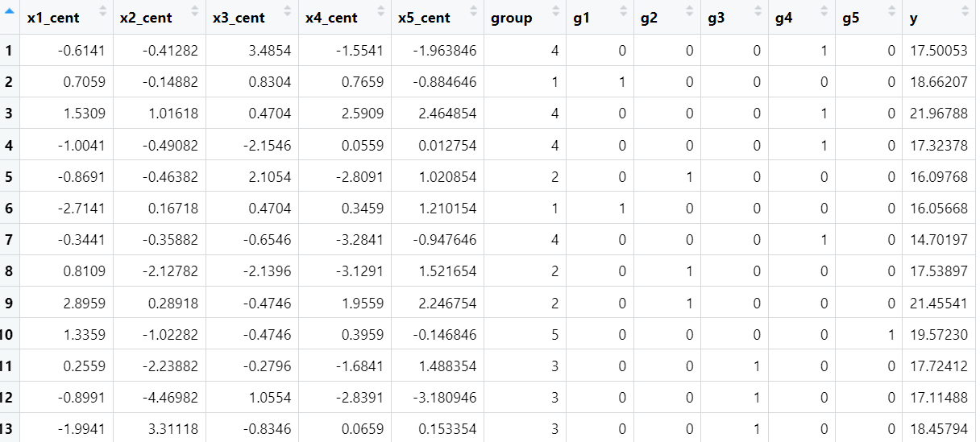Select row number 4
Viewport: 980px width, 442px height.
pos(10,145)
